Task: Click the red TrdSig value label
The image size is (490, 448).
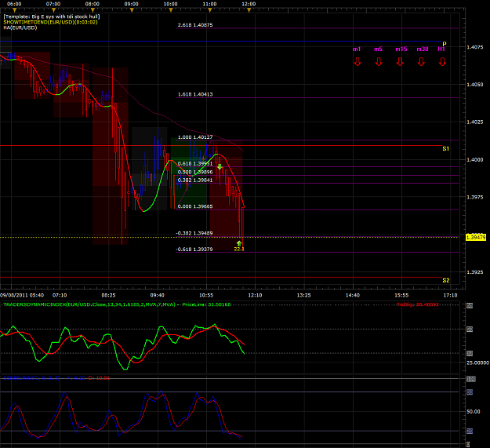Action: point(418,304)
